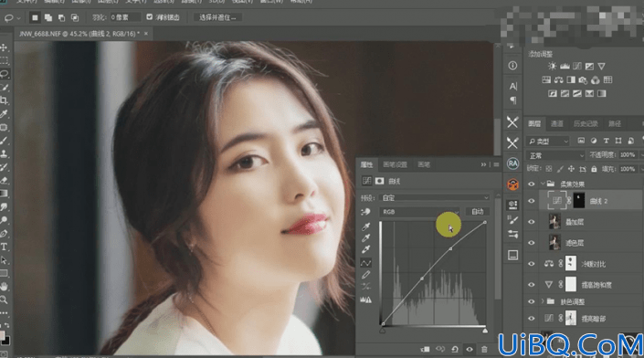
Task: Switch to the 历史记录 history tab
Action: 586,123
